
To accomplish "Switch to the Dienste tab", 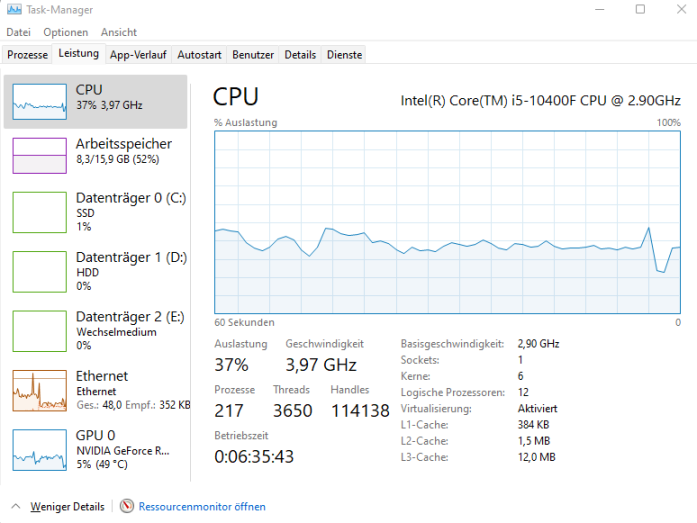I will tap(344, 55).
